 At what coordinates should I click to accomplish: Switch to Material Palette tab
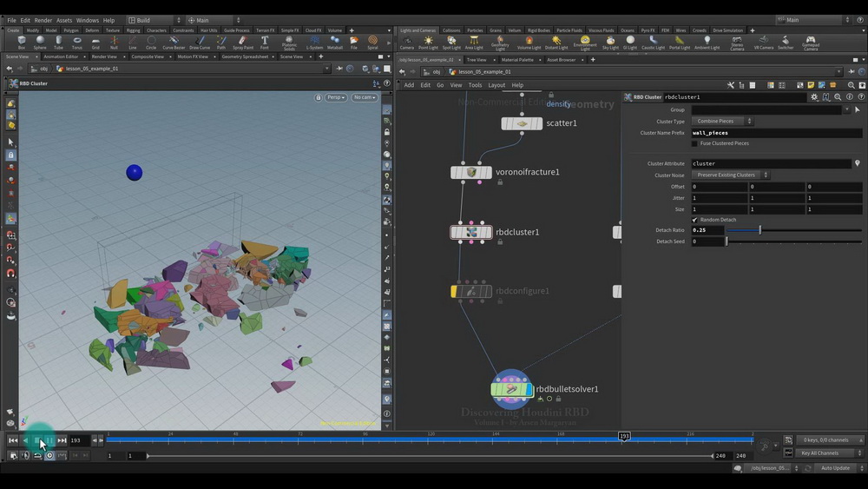517,60
